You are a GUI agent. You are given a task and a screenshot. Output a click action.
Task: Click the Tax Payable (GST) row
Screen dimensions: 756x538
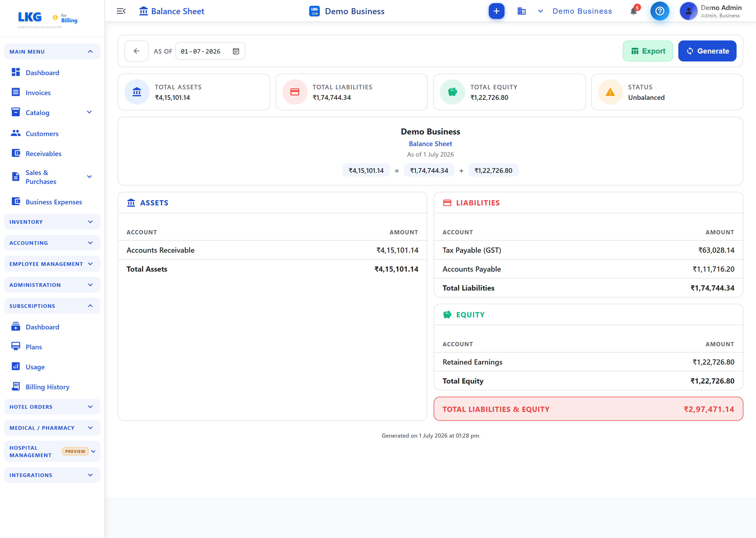click(588, 250)
